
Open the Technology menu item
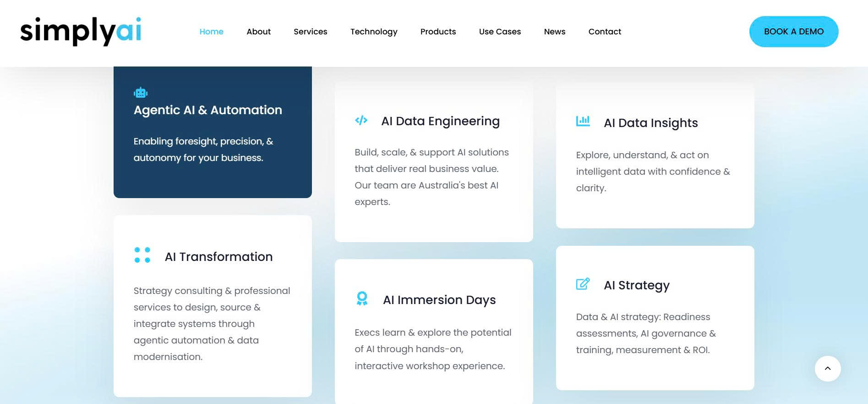374,32
